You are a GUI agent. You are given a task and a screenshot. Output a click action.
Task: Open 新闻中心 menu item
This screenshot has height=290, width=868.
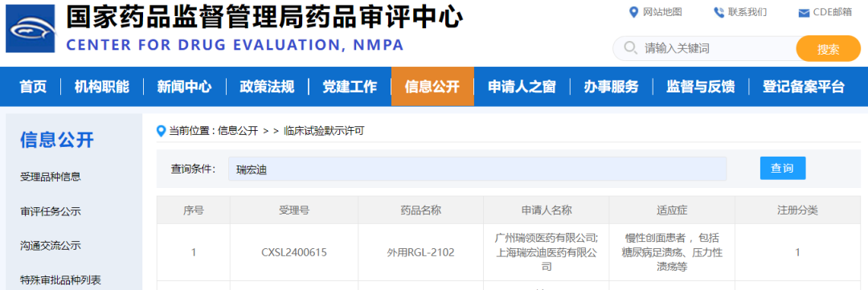(x=184, y=87)
